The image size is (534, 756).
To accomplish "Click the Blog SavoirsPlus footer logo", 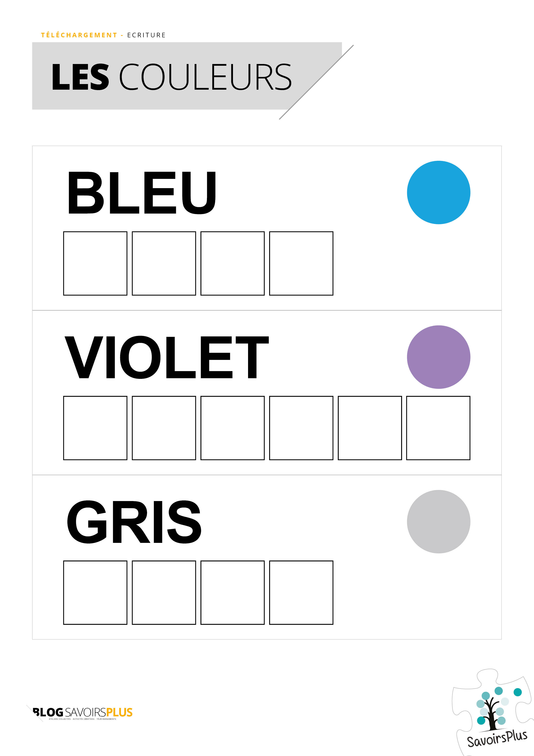I will click(x=82, y=712).
